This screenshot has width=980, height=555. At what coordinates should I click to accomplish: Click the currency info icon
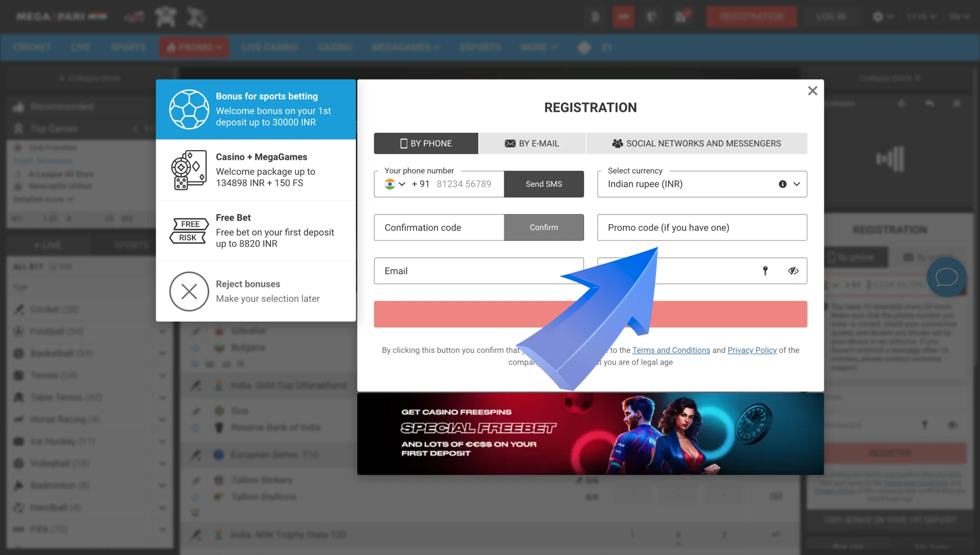click(x=782, y=184)
